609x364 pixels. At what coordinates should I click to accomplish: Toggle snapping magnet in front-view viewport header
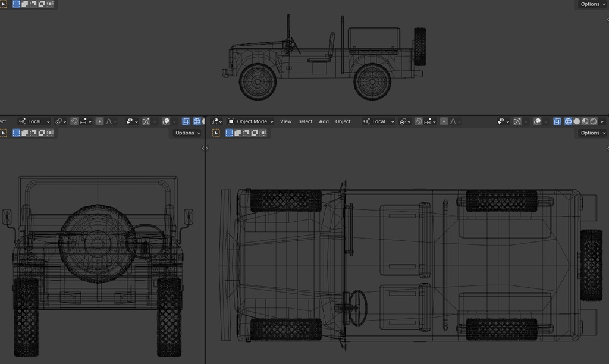pos(74,121)
